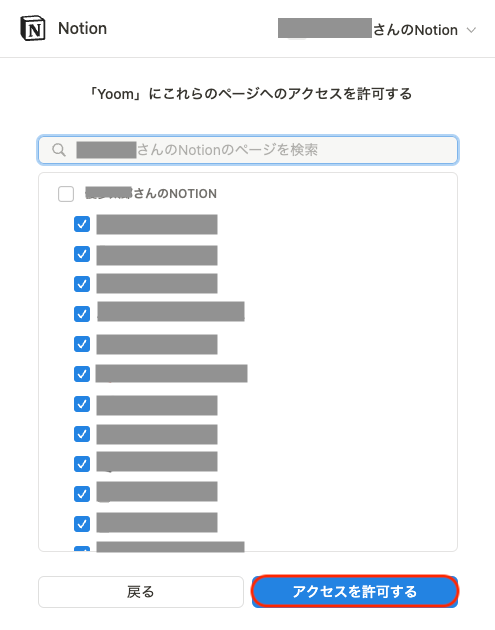Uncheck the third page checkbox
The height and width of the screenshot is (630, 495).
pyautogui.click(x=82, y=284)
